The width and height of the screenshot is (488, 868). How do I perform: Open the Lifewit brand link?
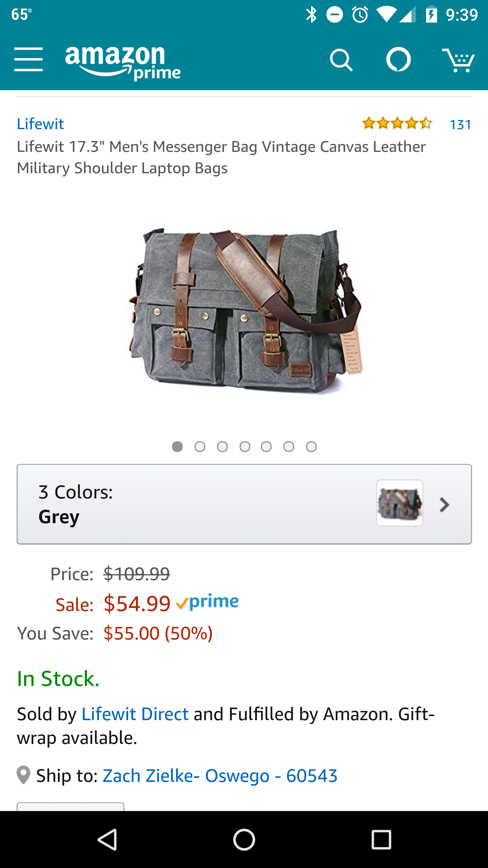coord(40,124)
